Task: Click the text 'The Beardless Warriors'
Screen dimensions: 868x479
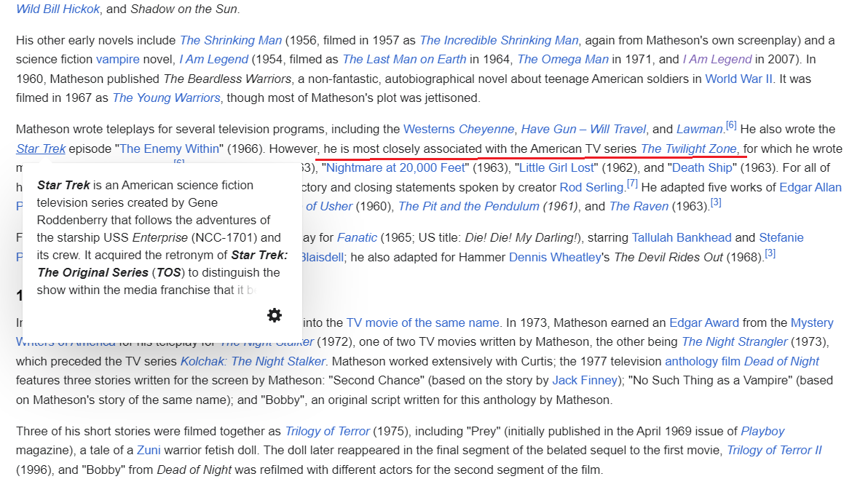Action: (227, 79)
